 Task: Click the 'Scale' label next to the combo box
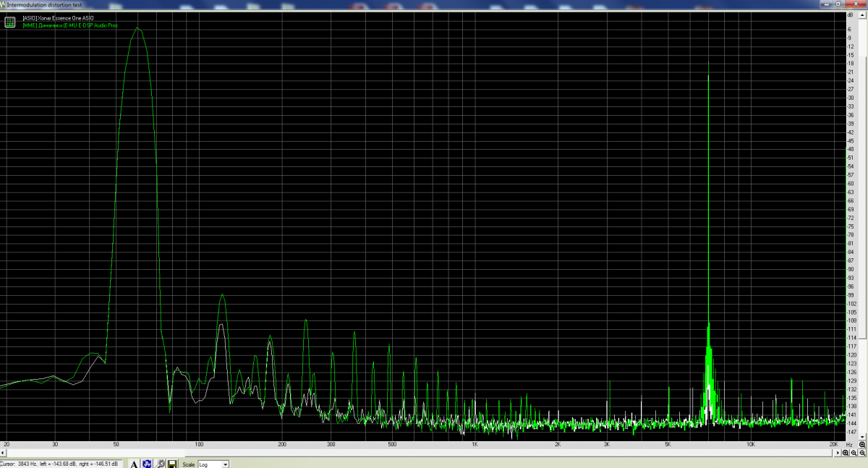click(x=188, y=464)
